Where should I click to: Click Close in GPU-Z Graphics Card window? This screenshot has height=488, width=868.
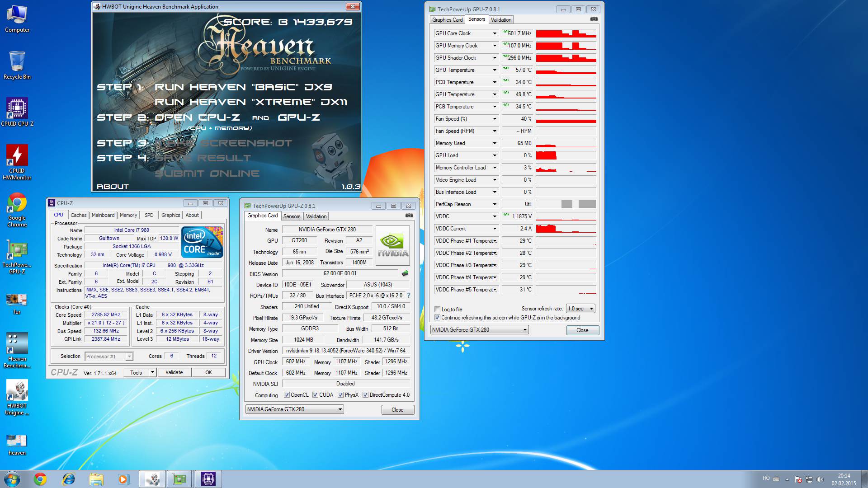click(397, 410)
